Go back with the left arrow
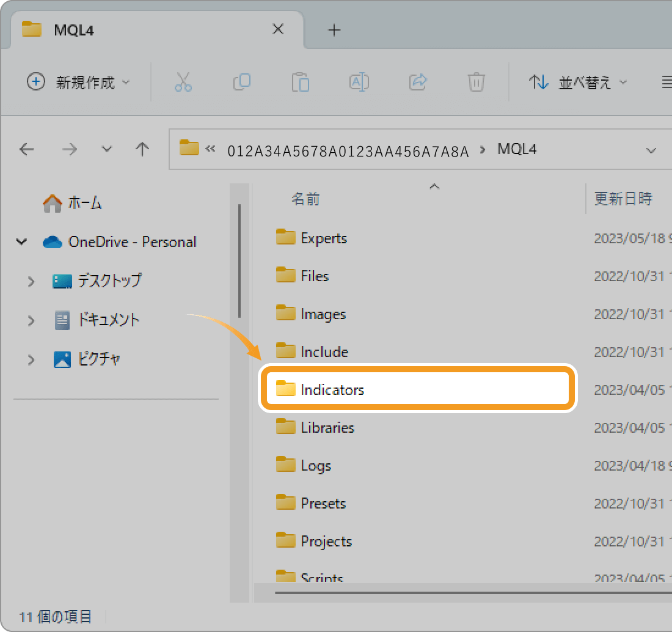Viewport: 672px width, 632px height. click(27, 149)
